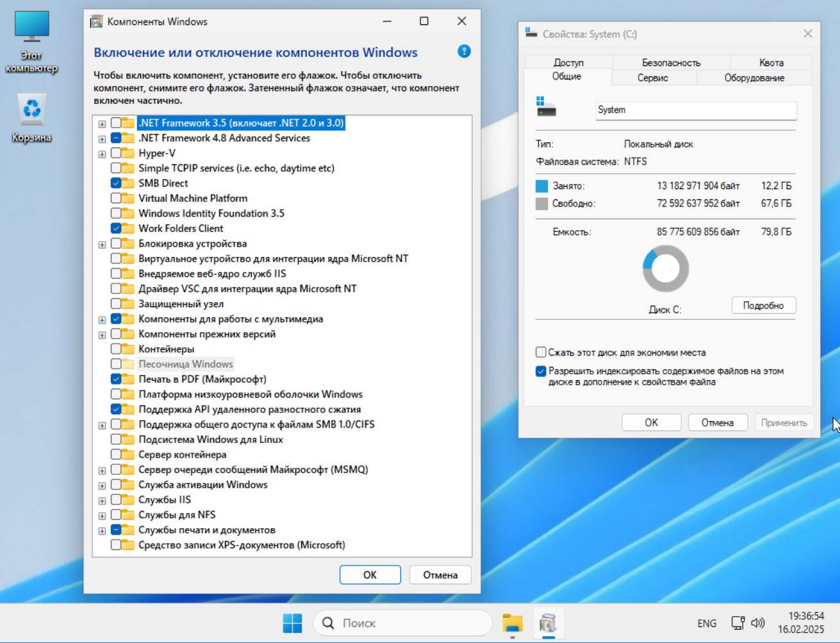Uncheck Печать в PDF (Майкрософт) checkbox
Image resolution: width=840 pixels, height=643 pixels.
click(x=116, y=379)
